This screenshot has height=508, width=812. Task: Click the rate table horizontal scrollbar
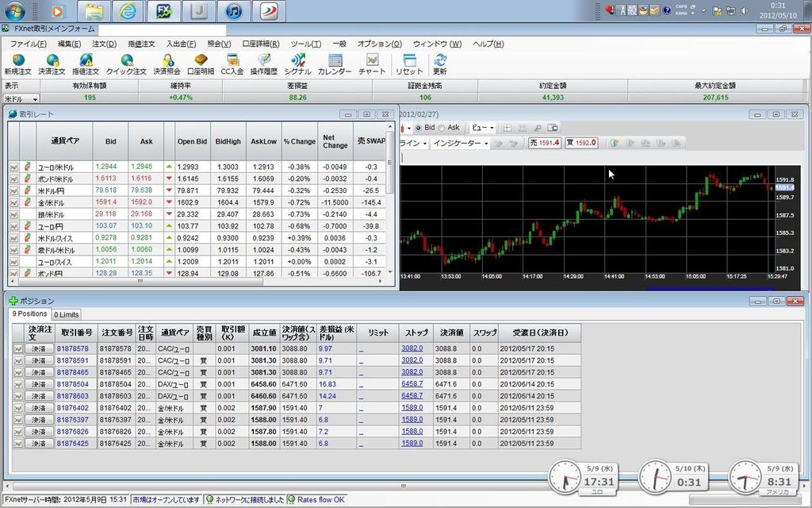[140, 282]
